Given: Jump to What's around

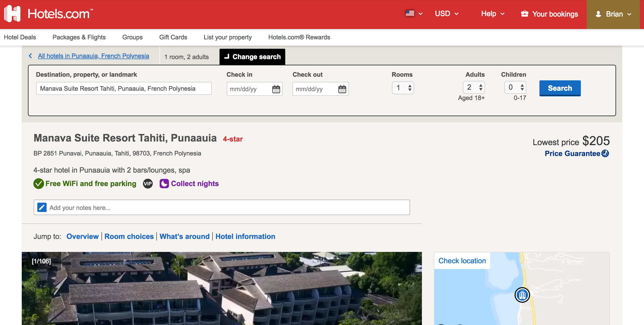Looking at the screenshot, I should coord(185,236).
